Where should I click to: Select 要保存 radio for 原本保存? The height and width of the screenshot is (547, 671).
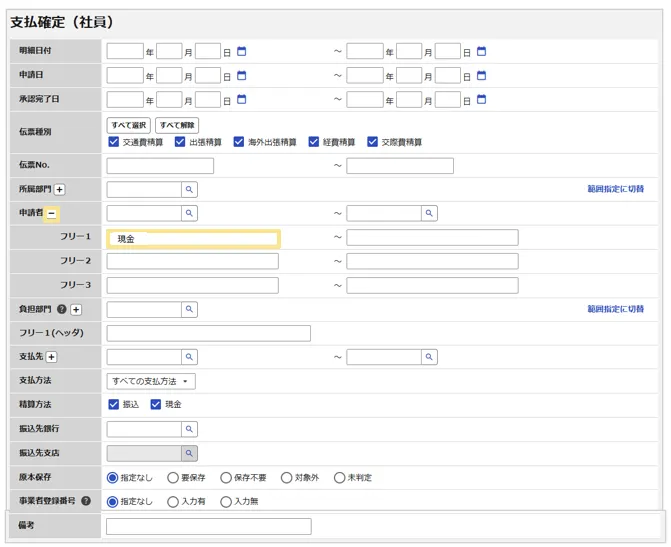point(173,478)
